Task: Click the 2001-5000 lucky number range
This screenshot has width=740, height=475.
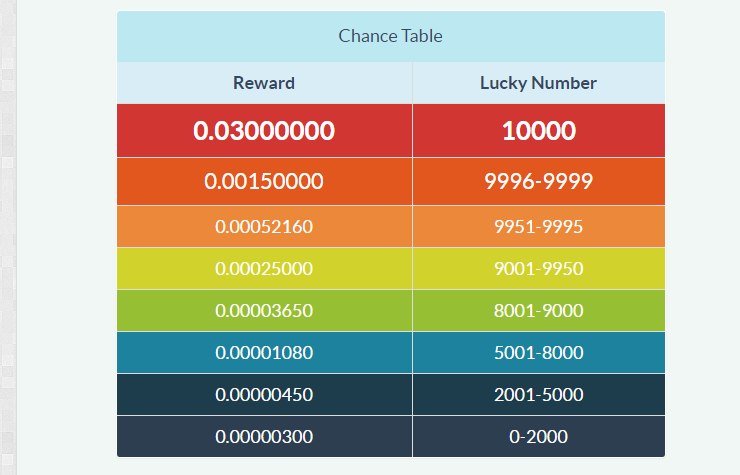Action: tap(538, 395)
